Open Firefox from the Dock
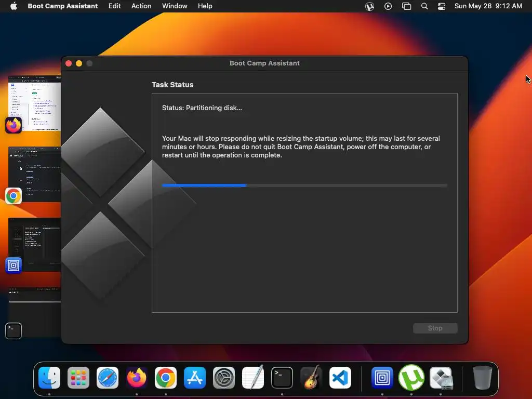The image size is (532, 399). coord(137,378)
